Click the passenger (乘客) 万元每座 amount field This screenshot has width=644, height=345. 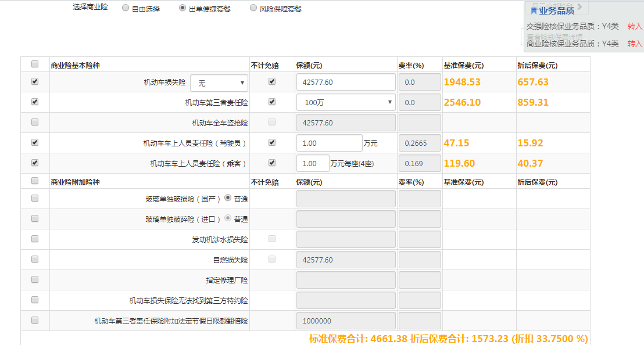pyautogui.click(x=313, y=163)
